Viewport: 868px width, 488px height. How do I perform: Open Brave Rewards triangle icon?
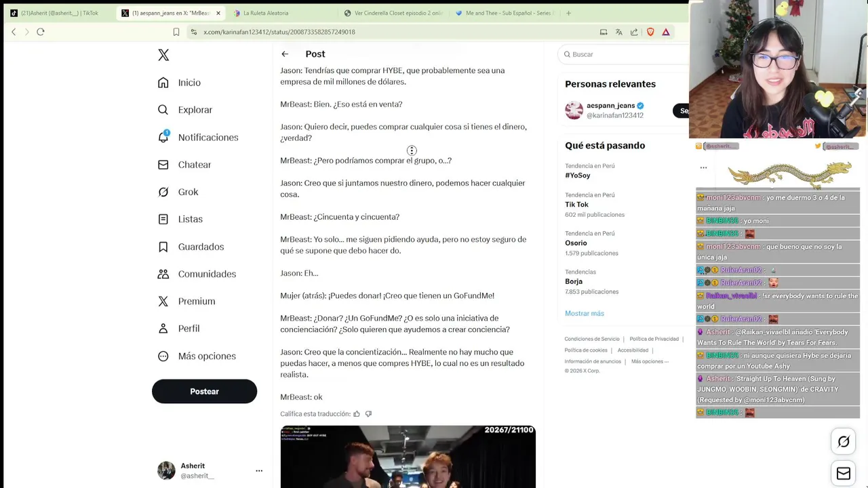(x=666, y=32)
